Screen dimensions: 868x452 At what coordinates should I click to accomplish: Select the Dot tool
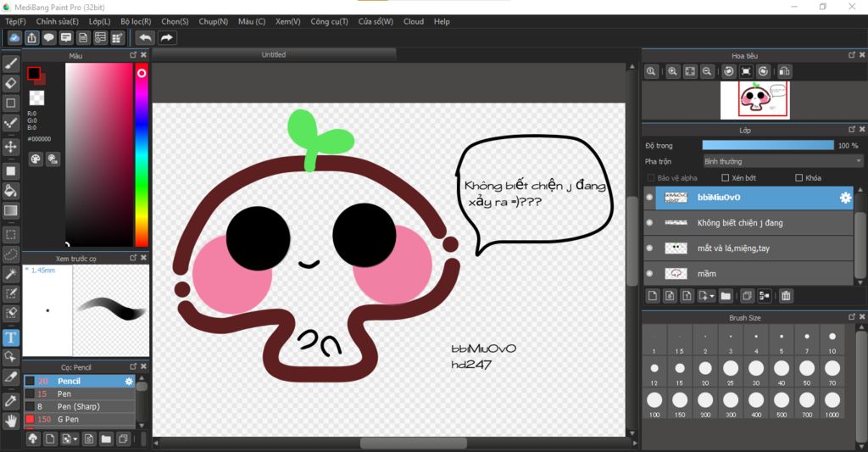coord(10,122)
